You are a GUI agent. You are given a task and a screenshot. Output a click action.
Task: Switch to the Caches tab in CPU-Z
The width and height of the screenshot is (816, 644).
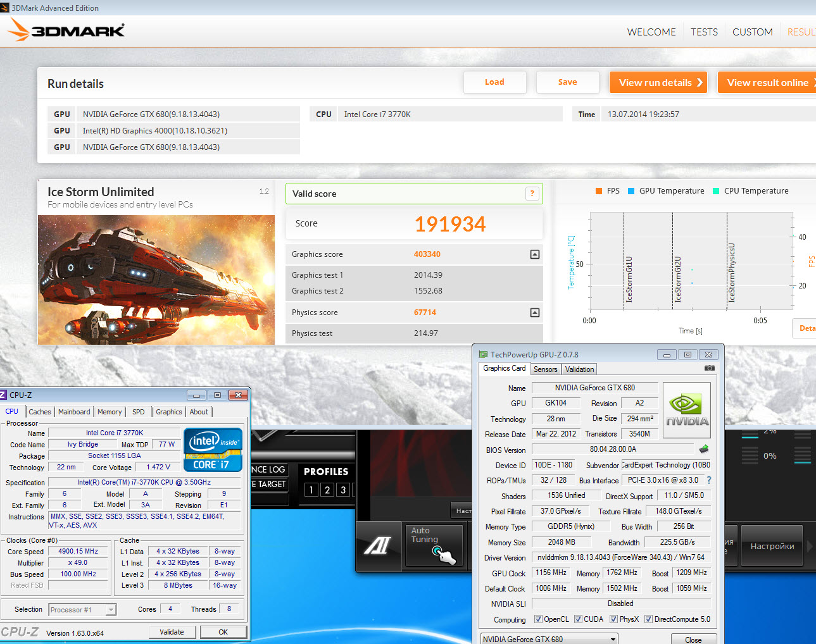(x=40, y=412)
